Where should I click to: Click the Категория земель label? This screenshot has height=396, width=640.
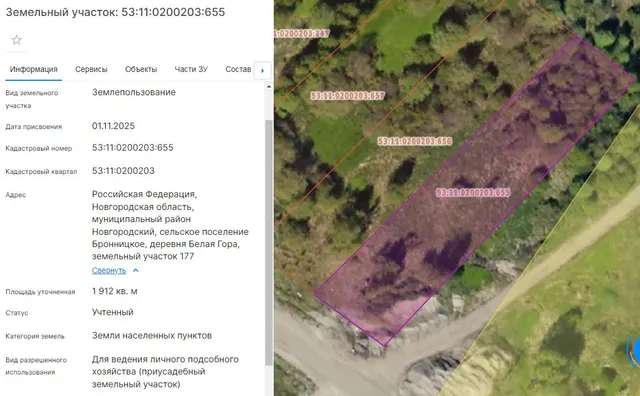(35, 336)
